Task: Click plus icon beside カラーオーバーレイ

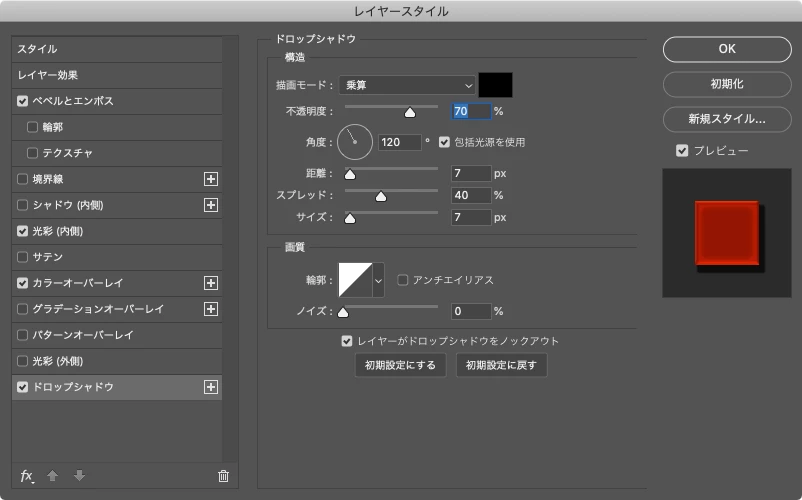Action: click(211, 283)
